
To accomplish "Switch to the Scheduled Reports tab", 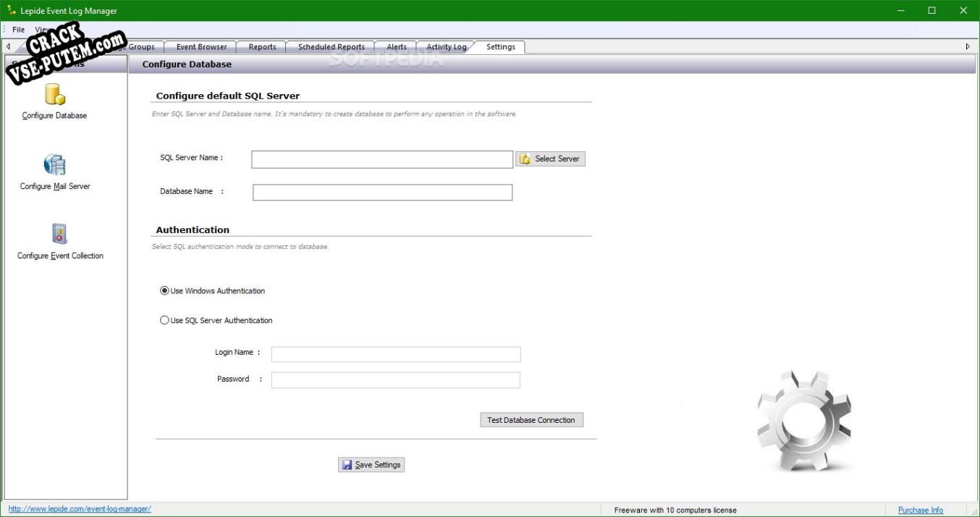I will [331, 47].
